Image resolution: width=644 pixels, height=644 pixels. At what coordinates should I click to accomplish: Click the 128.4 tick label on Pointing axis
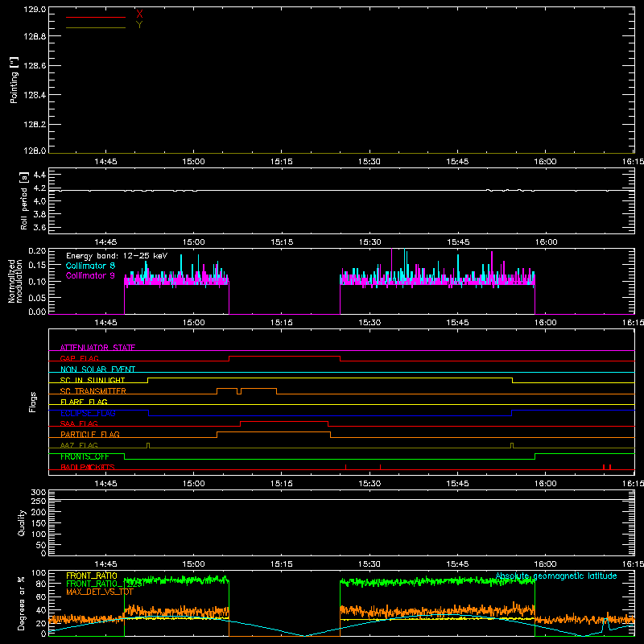pyautogui.click(x=35, y=95)
